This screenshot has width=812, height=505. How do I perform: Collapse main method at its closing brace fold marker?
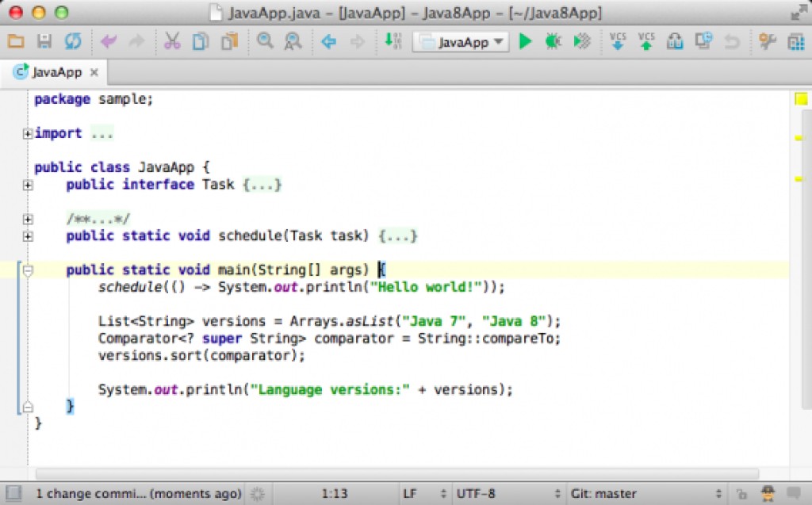(28, 407)
